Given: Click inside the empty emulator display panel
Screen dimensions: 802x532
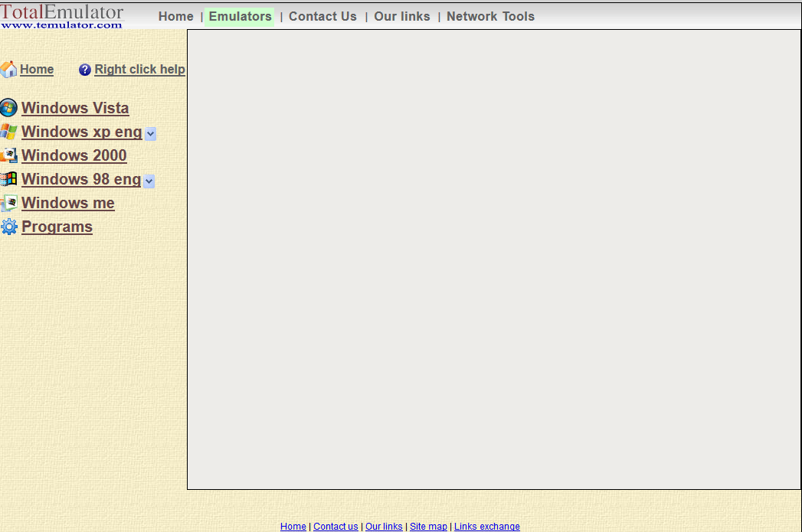Looking at the screenshot, I should coord(493,259).
